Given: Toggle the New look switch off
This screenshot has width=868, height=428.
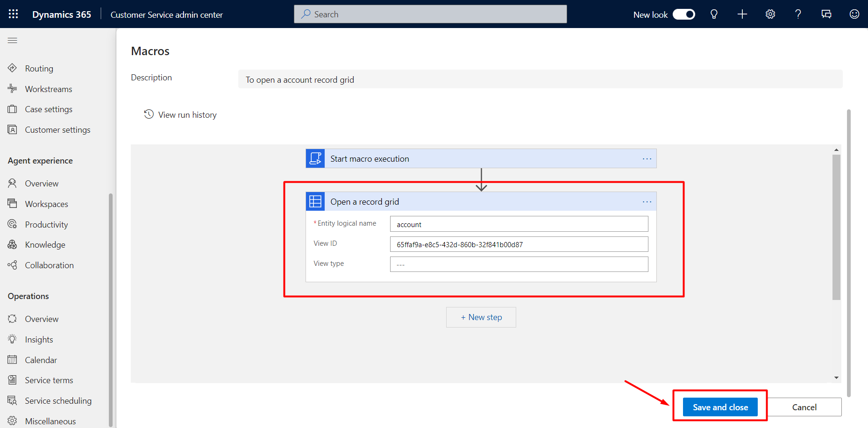Looking at the screenshot, I should [x=683, y=14].
